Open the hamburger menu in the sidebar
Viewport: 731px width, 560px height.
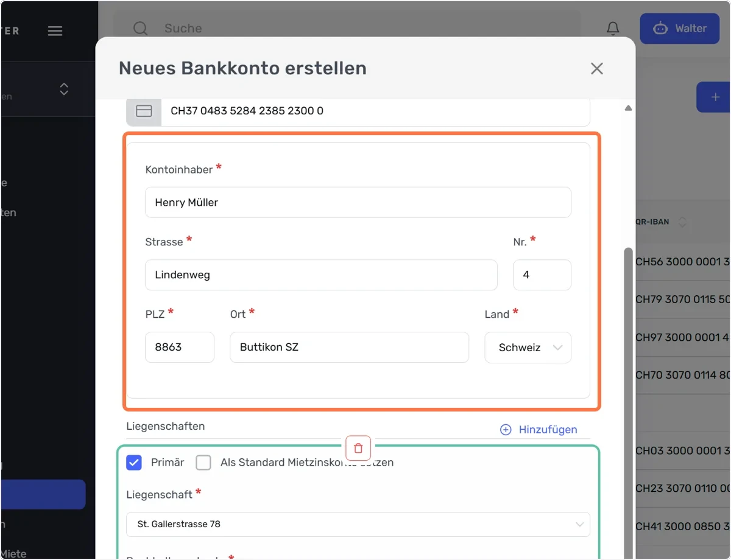pos(55,30)
